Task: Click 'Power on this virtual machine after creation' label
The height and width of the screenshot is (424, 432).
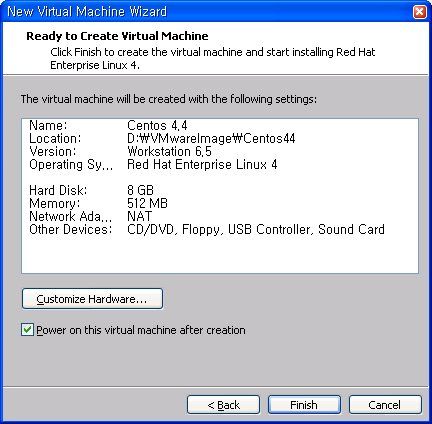Action: 141,330
